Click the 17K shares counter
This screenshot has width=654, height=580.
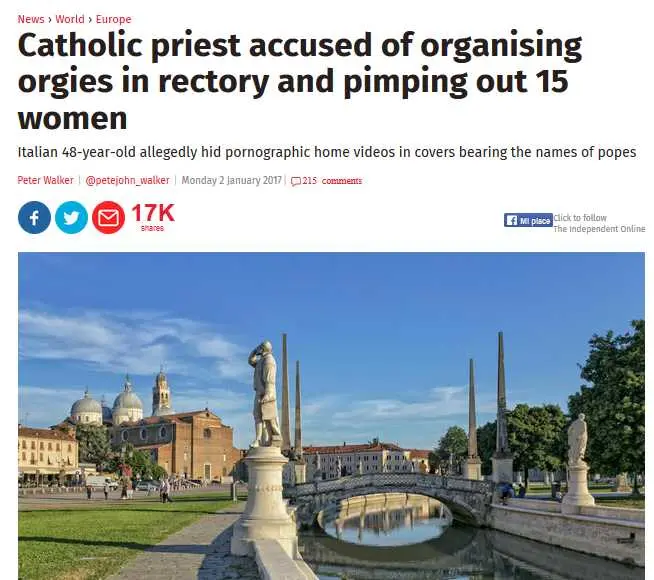(x=153, y=217)
